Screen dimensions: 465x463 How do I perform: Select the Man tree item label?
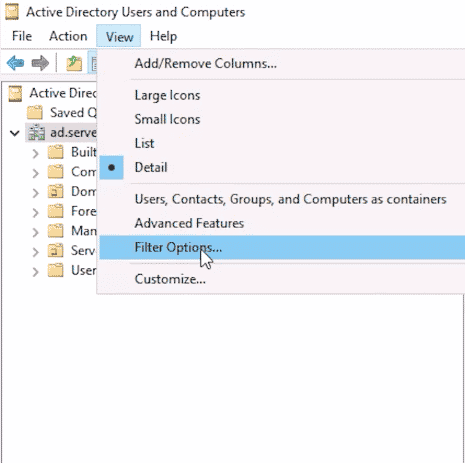(84, 231)
